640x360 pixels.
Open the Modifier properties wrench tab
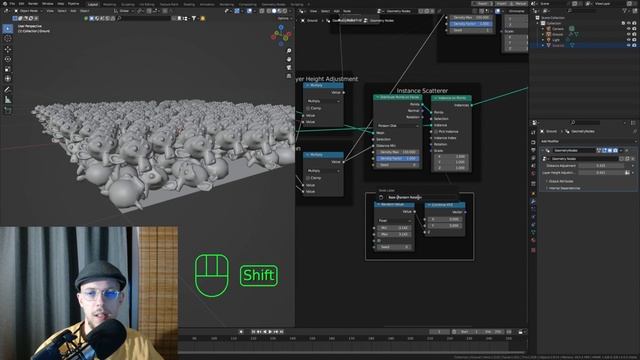coord(533,201)
